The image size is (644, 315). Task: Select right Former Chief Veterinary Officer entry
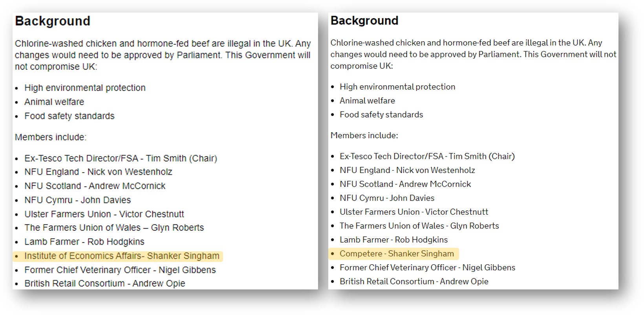click(x=427, y=267)
